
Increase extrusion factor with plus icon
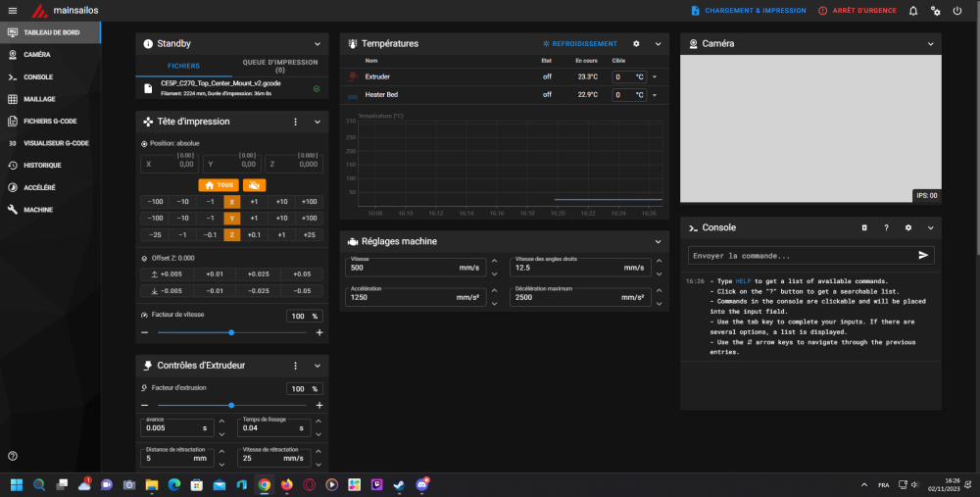(319, 405)
